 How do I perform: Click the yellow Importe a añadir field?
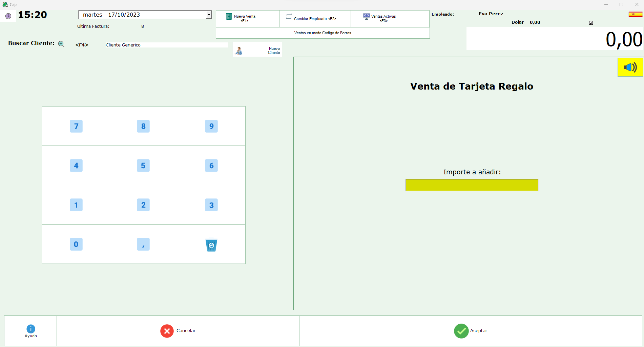point(472,185)
